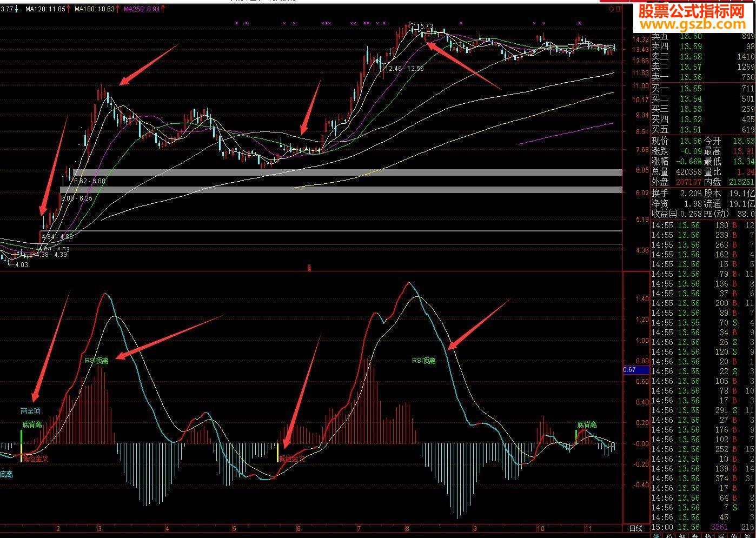
Task: Click the 买五 13.51 order row
Action: 703,130
